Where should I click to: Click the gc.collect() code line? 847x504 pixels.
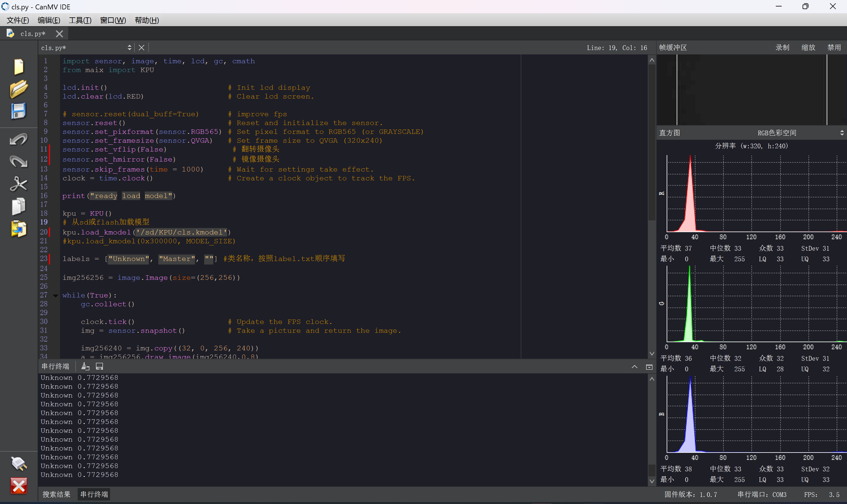tap(108, 304)
